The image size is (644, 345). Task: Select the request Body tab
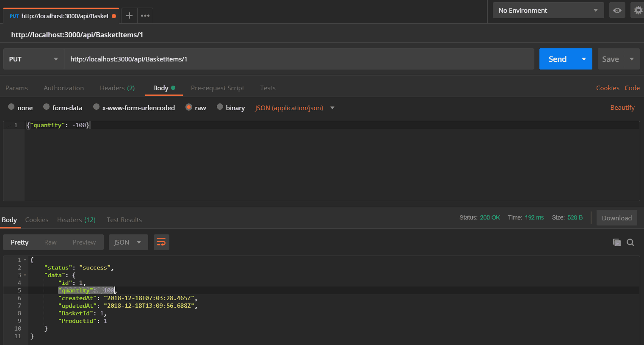pos(164,88)
